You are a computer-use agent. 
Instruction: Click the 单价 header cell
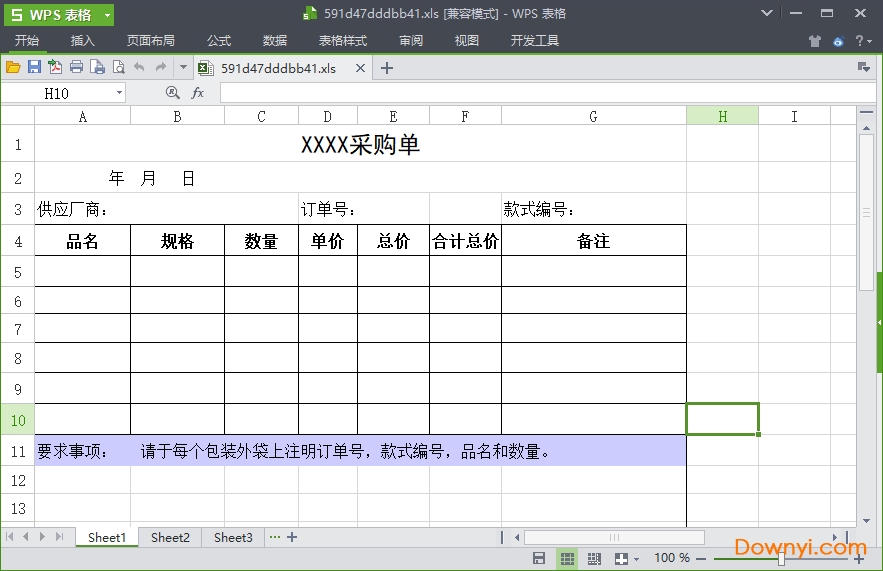[328, 241]
